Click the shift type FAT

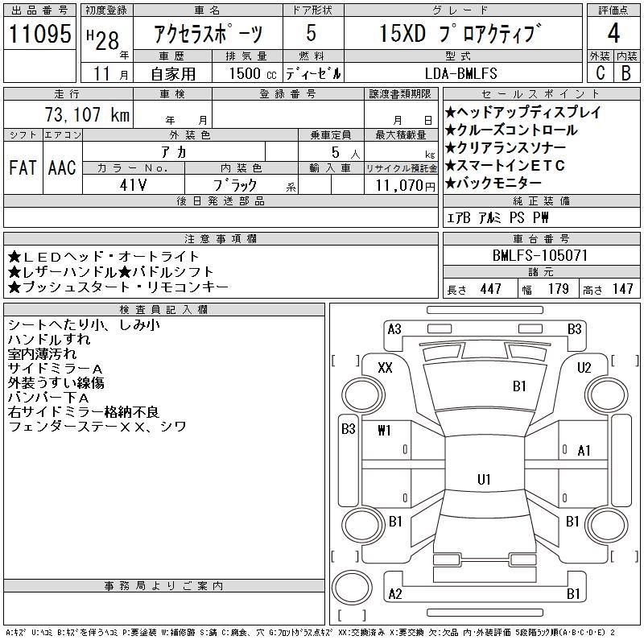23,167
